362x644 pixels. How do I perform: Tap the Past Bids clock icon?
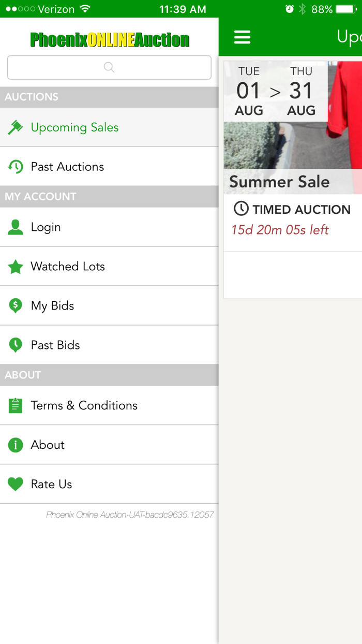[16, 345]
